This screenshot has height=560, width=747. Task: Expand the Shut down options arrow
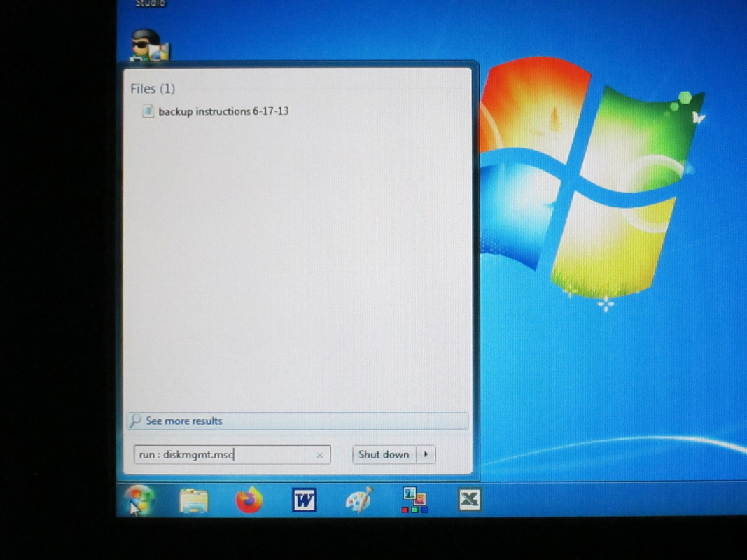pos(426,455)
